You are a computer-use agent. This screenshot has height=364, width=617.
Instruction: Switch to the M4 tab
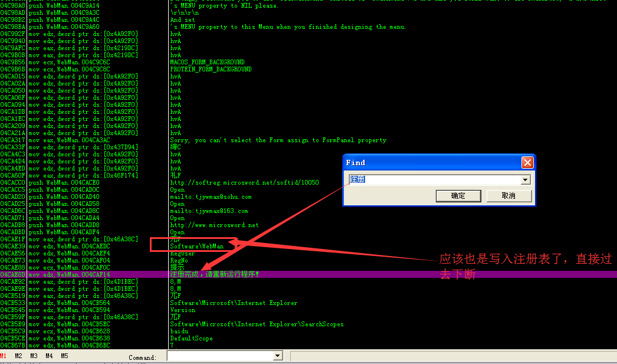pos(50,356)
